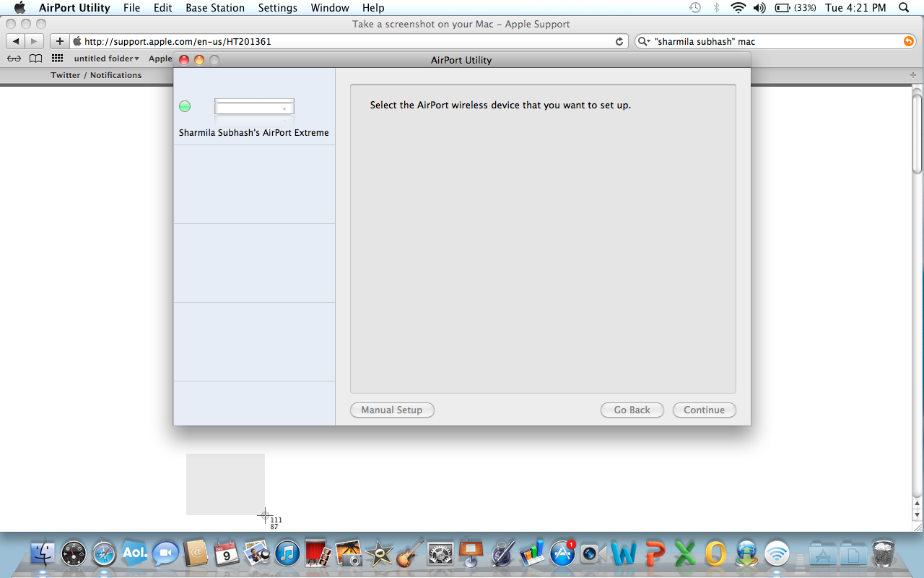Image resolution: width=924 pixels, height=578 pixels.
Task: Launch iMovie star icon in Dock
Action: (379, 554)
